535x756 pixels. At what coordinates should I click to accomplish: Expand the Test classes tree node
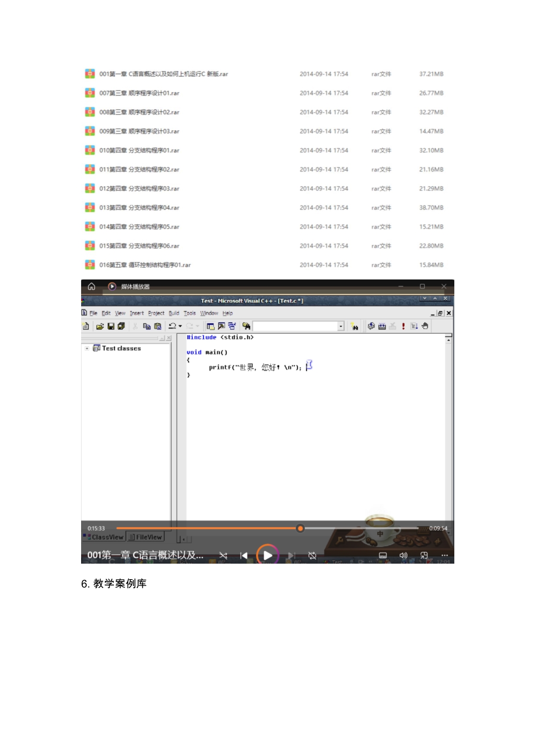(87, 348)
